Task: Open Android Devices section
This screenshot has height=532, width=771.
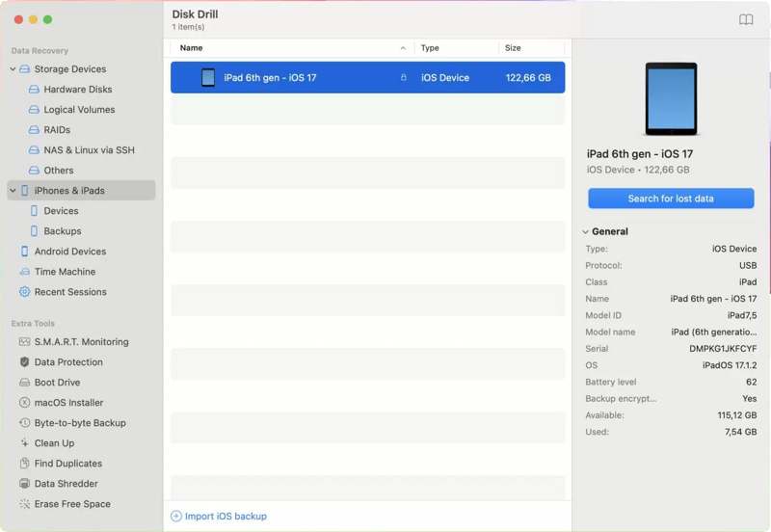Action: 69,252
